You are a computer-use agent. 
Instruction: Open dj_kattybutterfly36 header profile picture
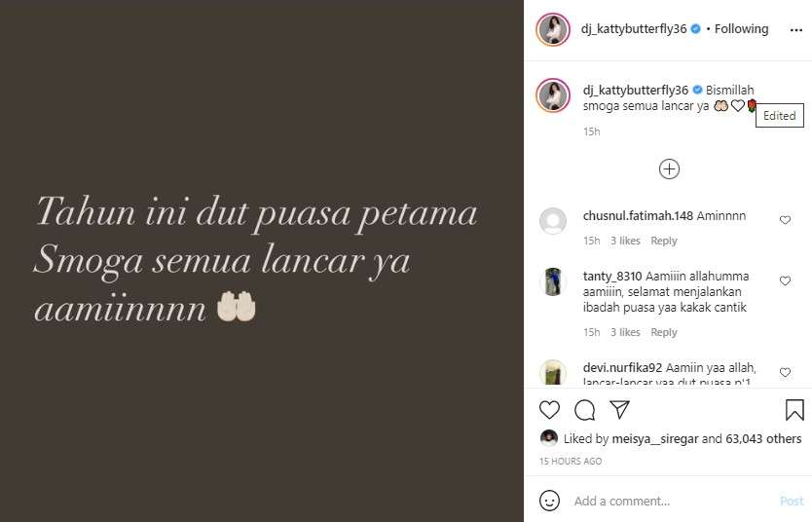point(553,29)
